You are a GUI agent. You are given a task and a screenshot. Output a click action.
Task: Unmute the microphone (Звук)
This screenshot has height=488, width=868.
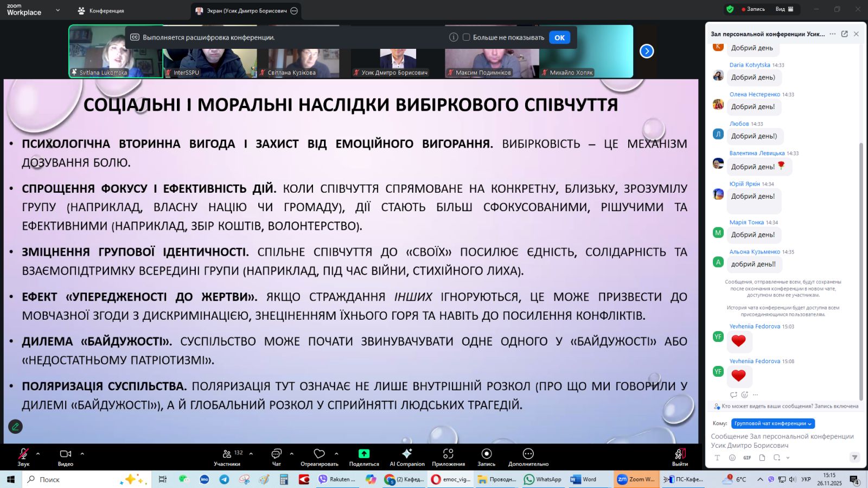(x=23, y=454)
